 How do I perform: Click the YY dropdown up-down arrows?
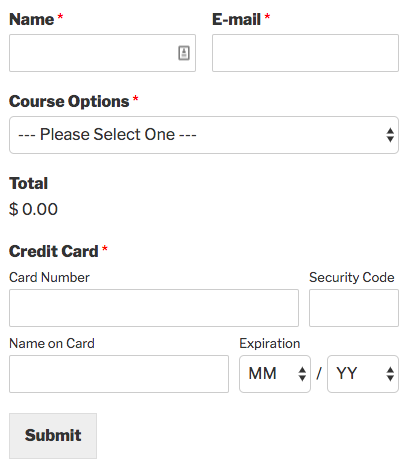point(390,374)
